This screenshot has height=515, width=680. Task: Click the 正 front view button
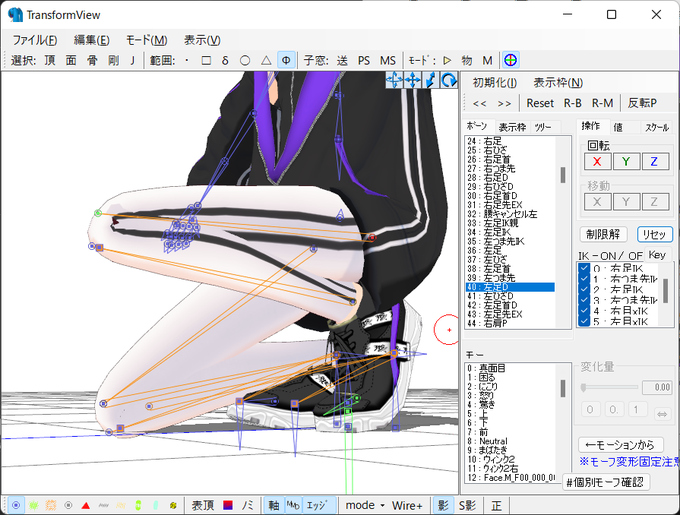[496, 505]
